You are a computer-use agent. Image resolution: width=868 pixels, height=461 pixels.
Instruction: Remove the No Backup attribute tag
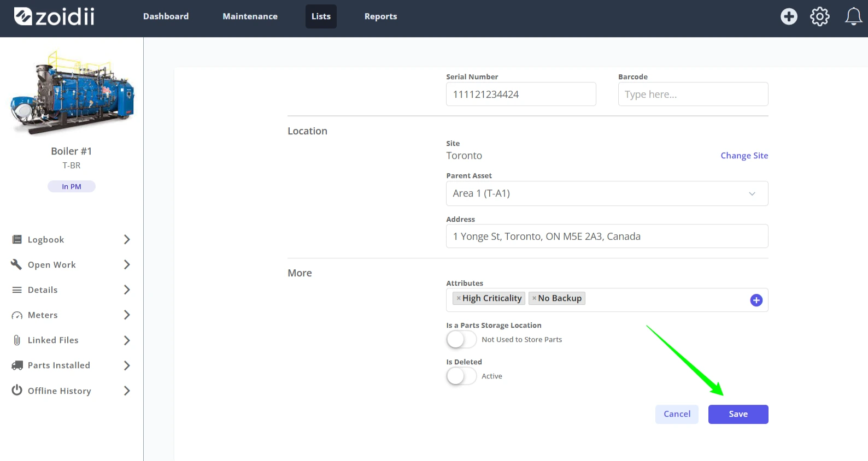click(534, 298)
